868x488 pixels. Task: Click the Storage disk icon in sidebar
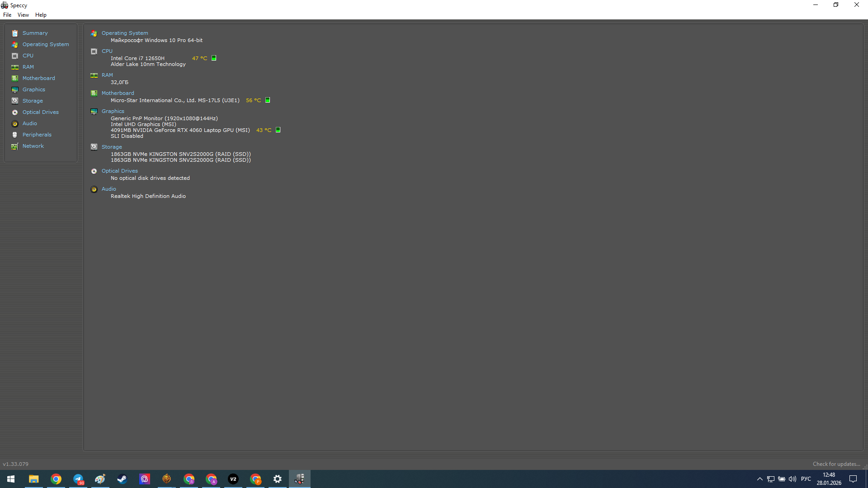click(x=15, y=101)
